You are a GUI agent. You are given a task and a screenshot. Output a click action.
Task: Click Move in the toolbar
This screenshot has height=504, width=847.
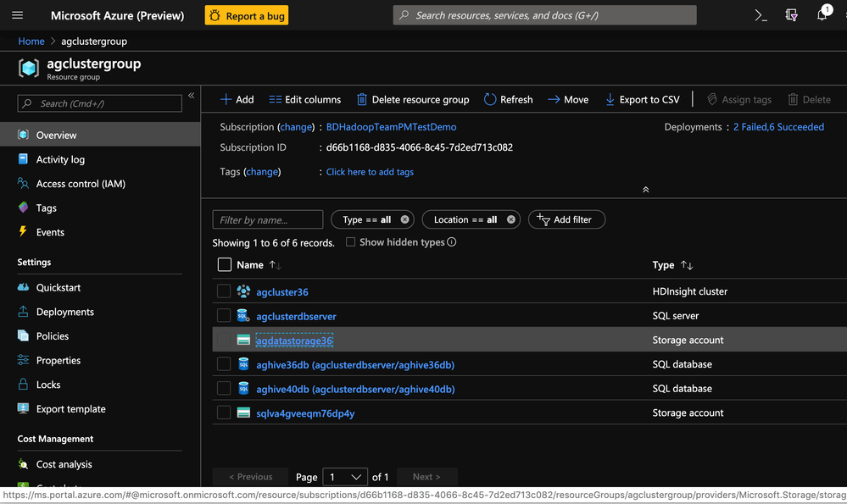[568, 99]
